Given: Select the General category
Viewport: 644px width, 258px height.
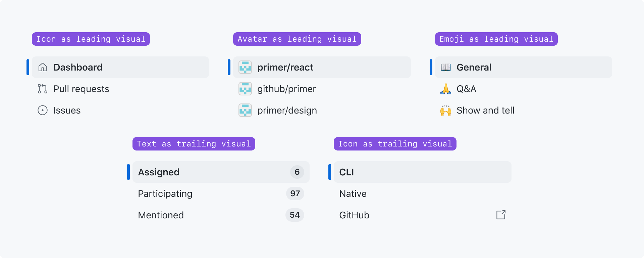Looking at the screenshot, I should tap(524, 67).
